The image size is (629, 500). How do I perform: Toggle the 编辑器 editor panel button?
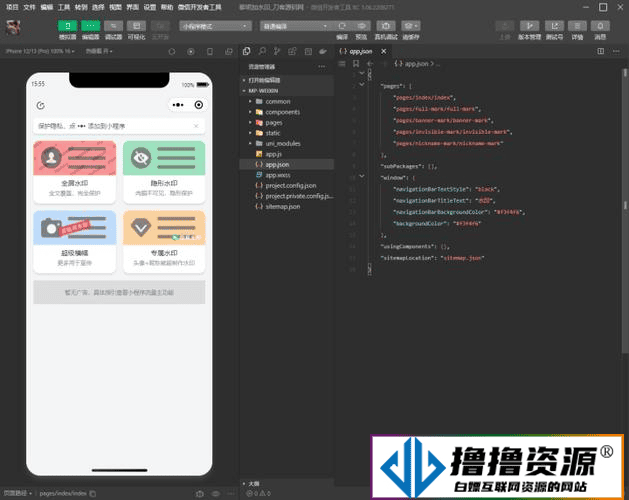[x=90, y=26]
